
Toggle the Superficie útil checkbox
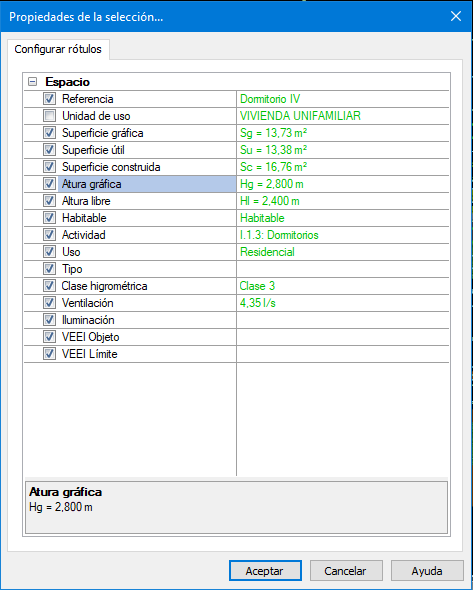(49, 149)
